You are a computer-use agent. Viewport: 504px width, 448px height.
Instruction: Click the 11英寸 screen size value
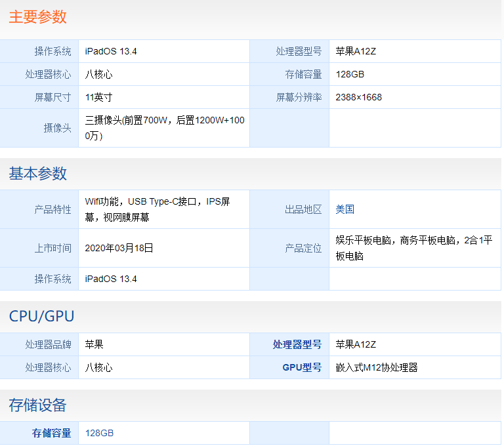(x=99, y=97)
